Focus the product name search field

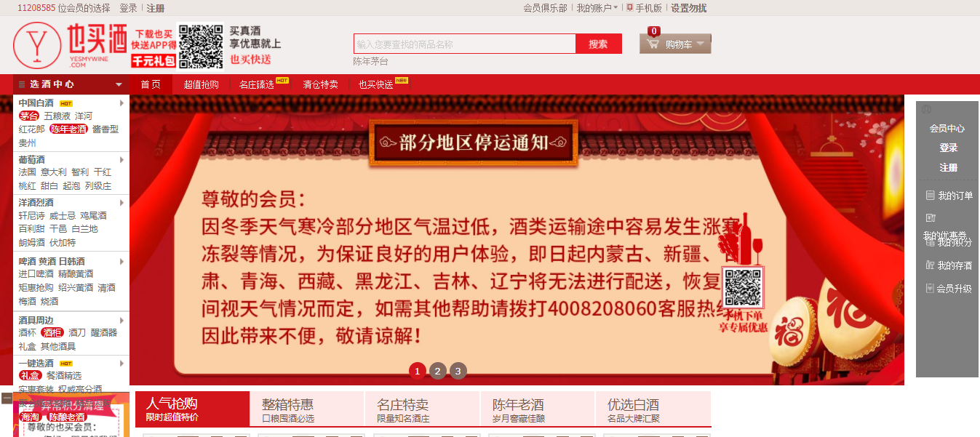(x=465, y=44)
